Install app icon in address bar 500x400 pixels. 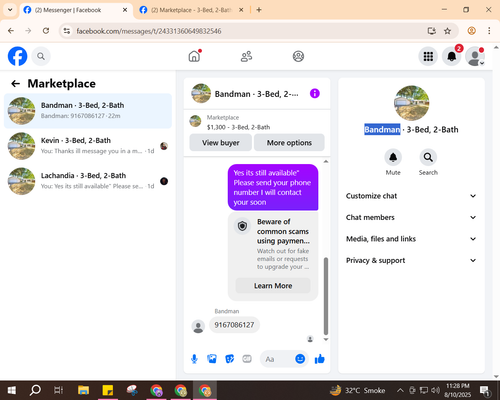click(x=432, y=31)
